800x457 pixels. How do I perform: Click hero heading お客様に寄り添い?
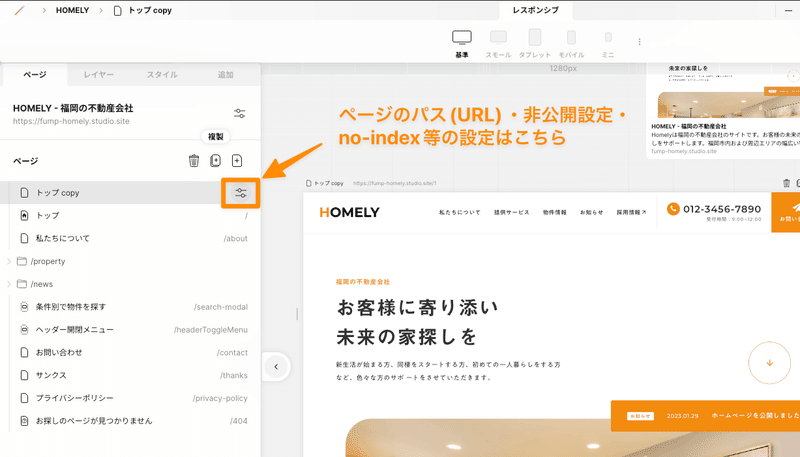417,308
